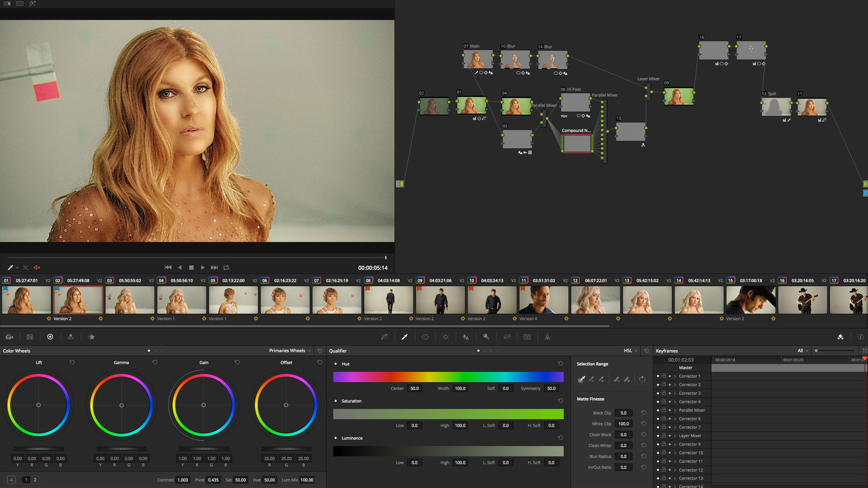Toggle the lock for Parallel Mixer track
Image resolution: width=868 pixels, height=488 pixels.
664,410
